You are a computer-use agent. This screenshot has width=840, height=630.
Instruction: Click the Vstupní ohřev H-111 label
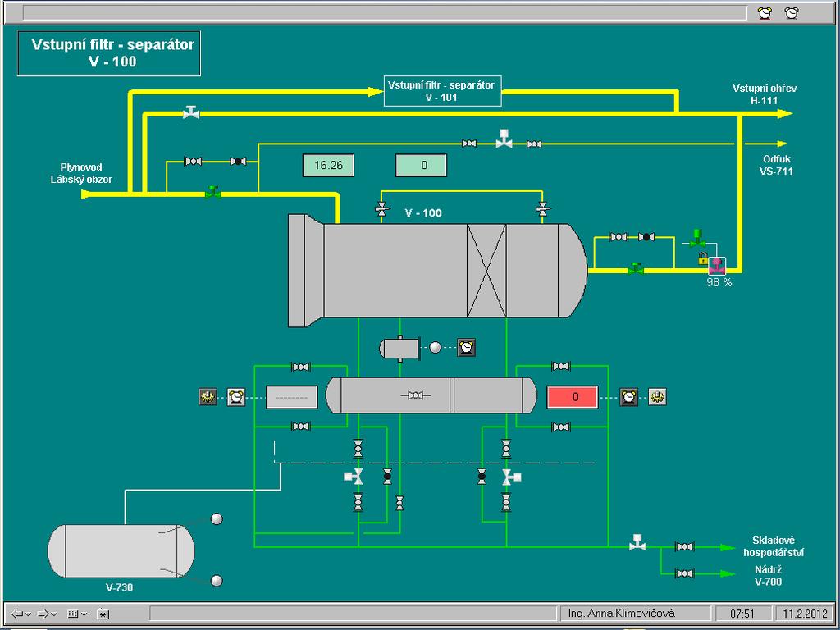[x=764, y=94]
